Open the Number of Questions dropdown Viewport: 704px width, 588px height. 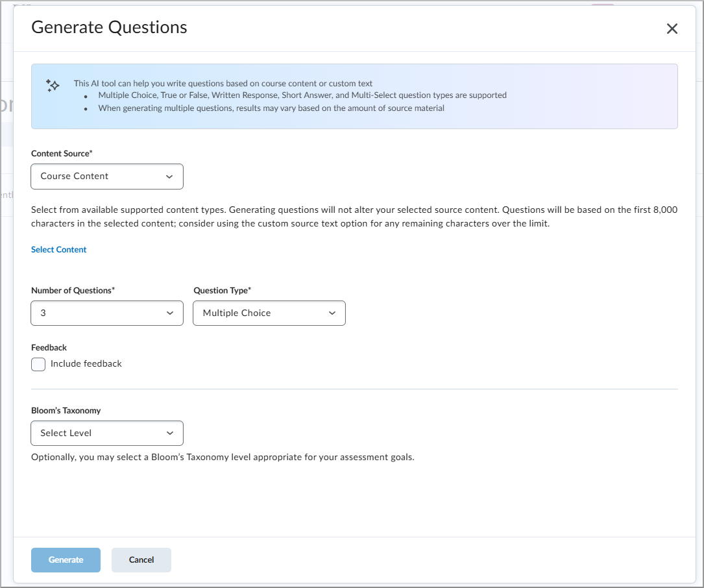pos(106,313)
